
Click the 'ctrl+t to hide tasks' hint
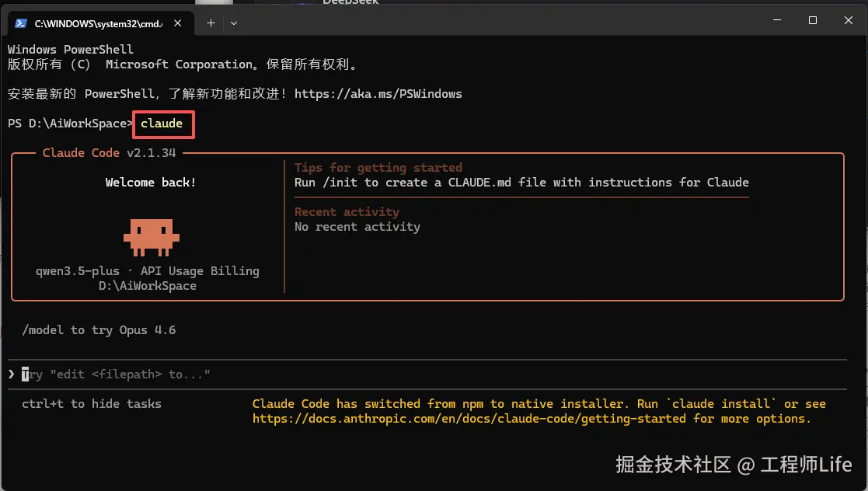92,404
